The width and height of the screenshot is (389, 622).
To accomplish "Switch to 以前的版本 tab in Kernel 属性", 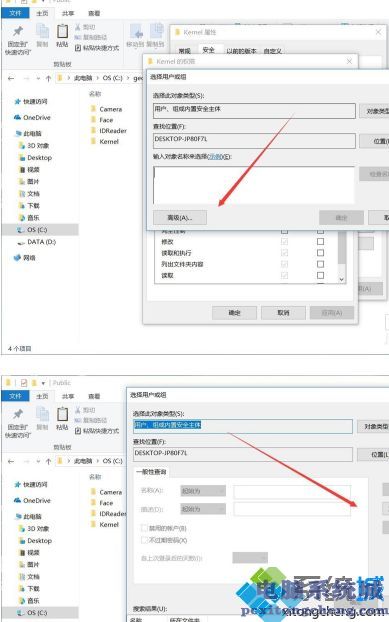I will (x=241, y=51).
